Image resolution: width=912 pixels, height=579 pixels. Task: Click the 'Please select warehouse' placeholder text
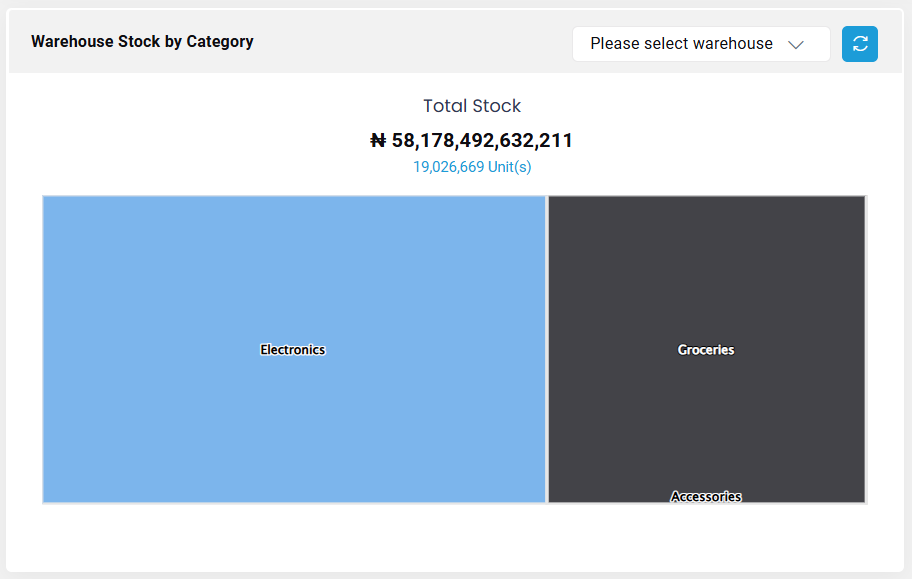[681, 44]
